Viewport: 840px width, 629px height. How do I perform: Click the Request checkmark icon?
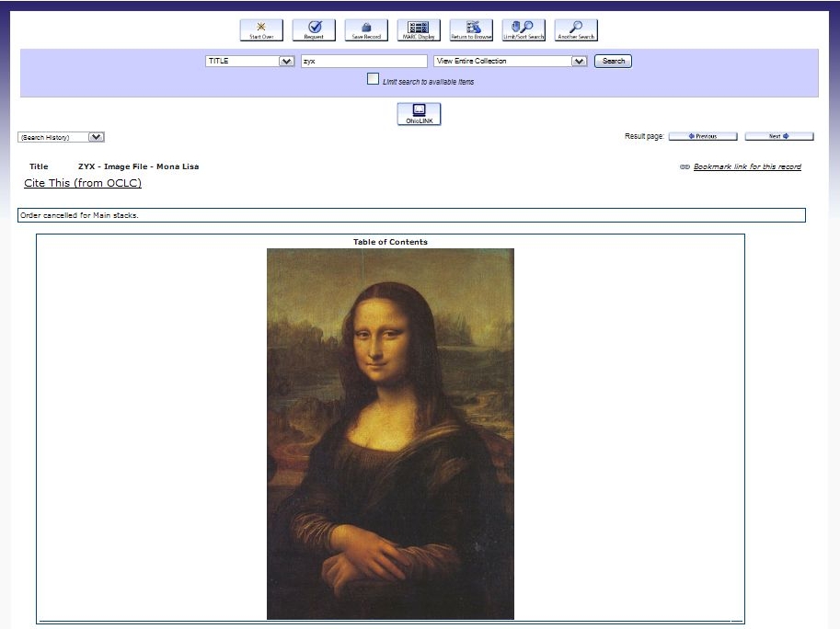click(x=314, y=30)
